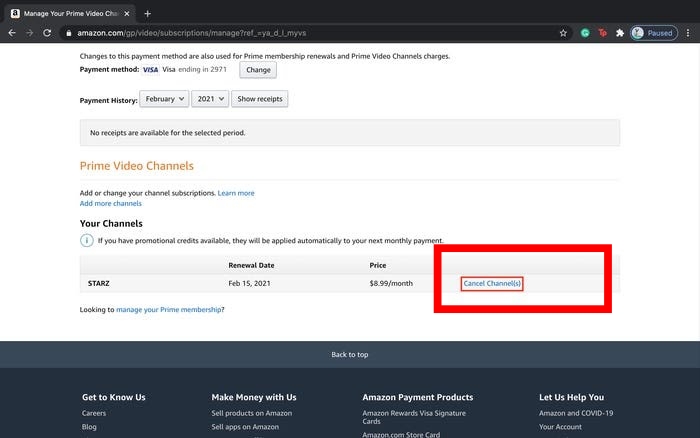Open the Paused profile button
Viewport: 700px width, 438px height.
click(654, 33)
